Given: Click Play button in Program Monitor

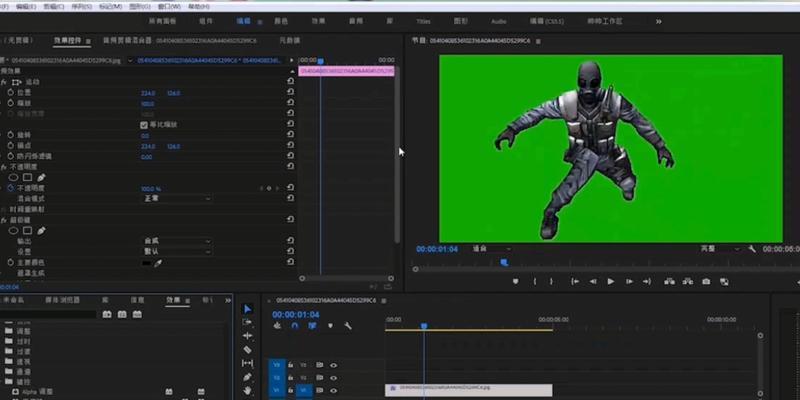Looking at the screenshot, I should tap(611, 281).
